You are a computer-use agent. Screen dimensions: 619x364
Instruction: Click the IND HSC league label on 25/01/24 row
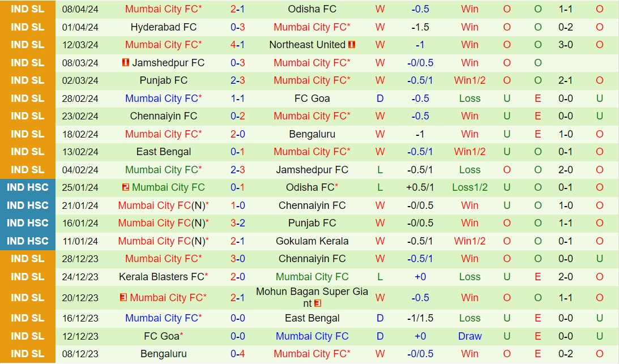point(28,187)
